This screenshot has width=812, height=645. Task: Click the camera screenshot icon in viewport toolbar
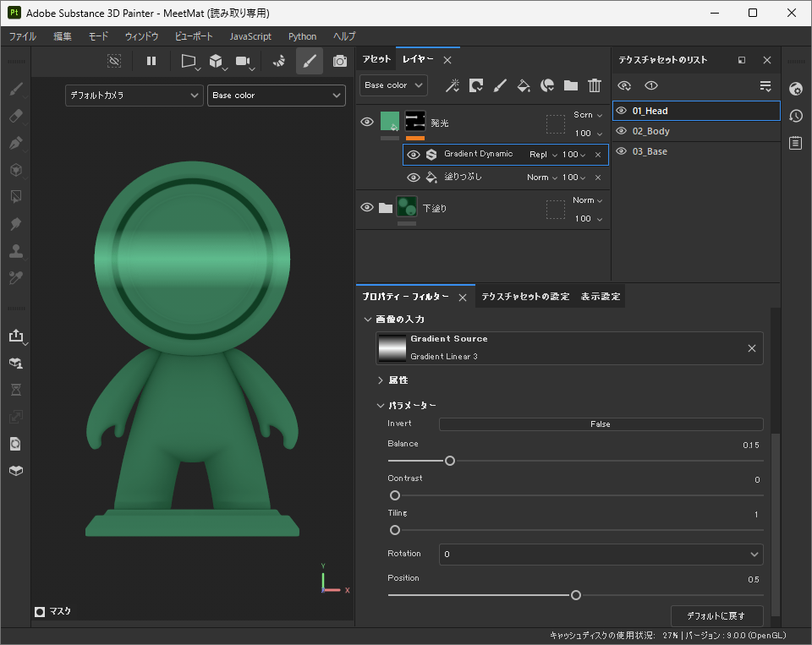click(340, 61)
